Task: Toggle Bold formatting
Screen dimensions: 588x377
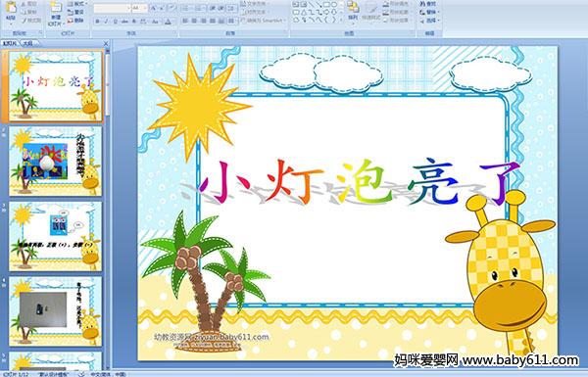Action: [97, 22]
